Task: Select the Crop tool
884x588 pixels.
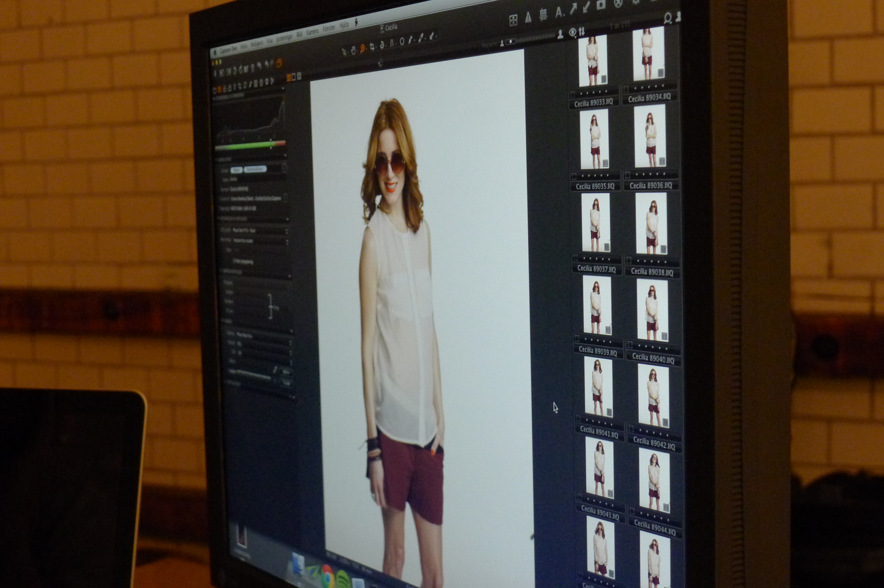Action: (x=372, y=47)
